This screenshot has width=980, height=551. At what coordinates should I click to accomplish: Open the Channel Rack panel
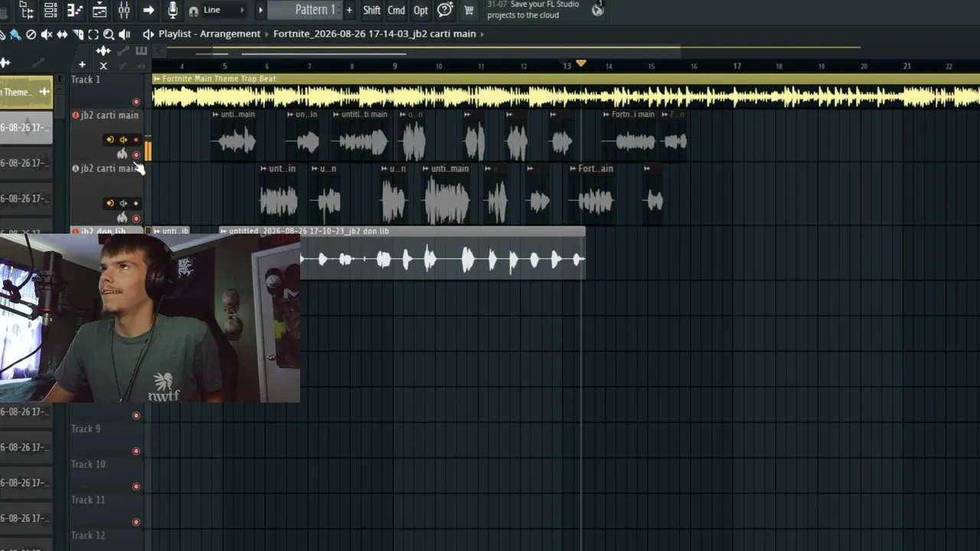click(x=51, y=10)
